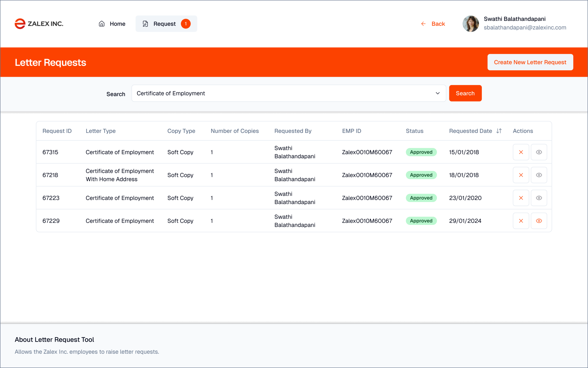The width and height of the screenshot is (588, 368).
Task: View request 67229 with the orange eye icon
Action: (539, 221)
